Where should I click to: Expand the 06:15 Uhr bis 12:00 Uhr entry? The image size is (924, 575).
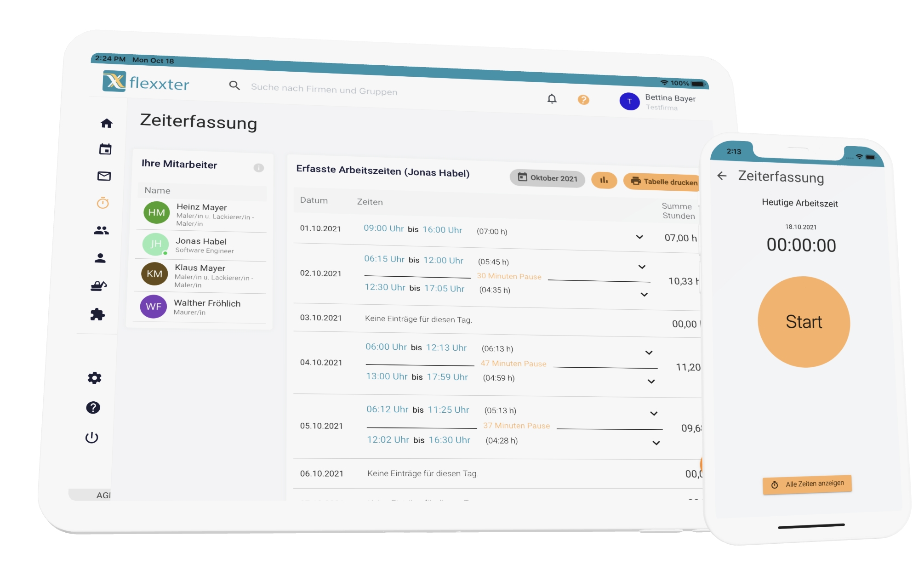(642, 267)
